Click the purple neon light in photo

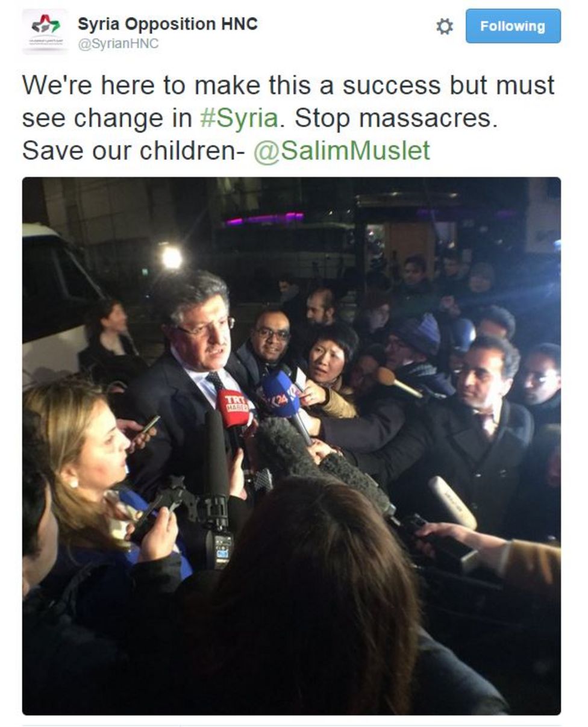tap(264, 219)
